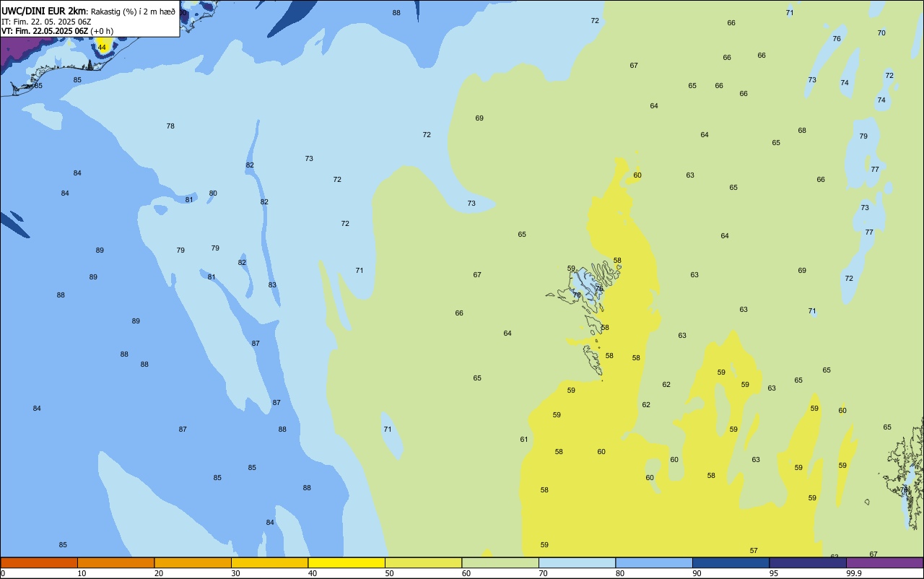This screenshot has width=924, height=579.
Task: Click the map value 61
Action: [x=524, y=439]
